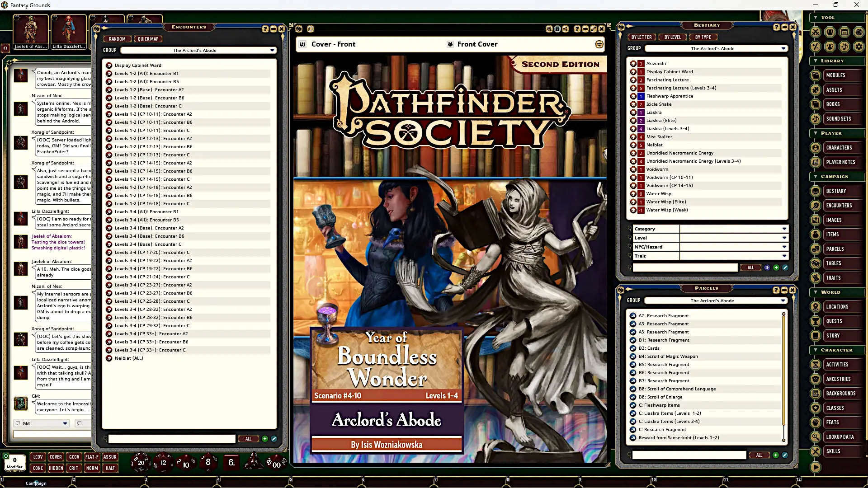Screen dimensions: 868x488
Task: Select the By Type Bestiary tab
Action: point(703,37)
